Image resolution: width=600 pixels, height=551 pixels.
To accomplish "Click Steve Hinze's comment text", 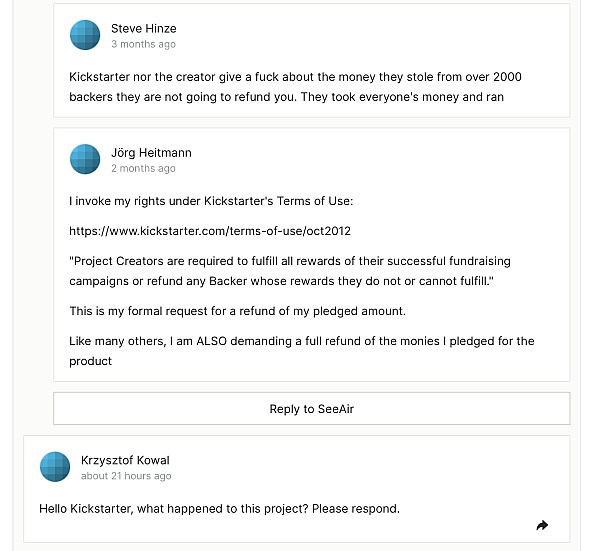I will 295,87.
